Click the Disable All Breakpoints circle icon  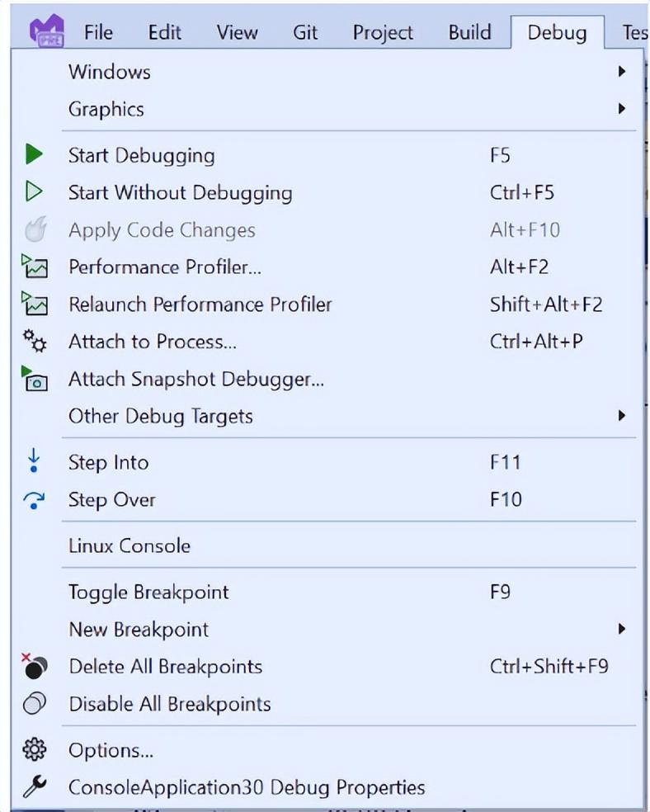35,703
